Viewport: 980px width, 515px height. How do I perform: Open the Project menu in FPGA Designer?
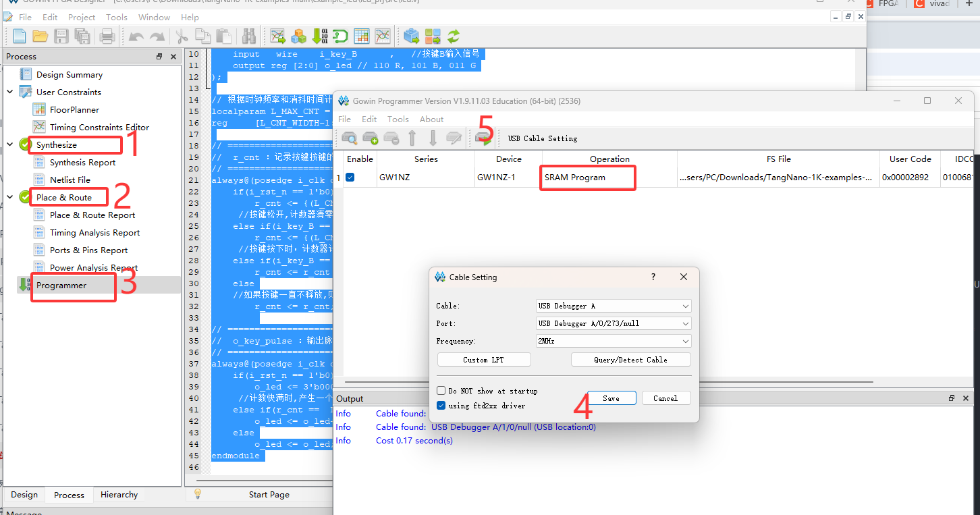[82, 17]
